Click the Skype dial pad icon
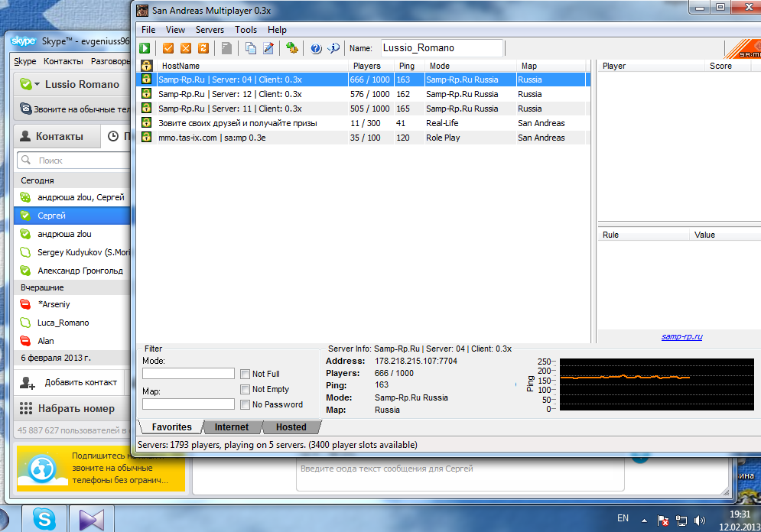 point(26,408)
